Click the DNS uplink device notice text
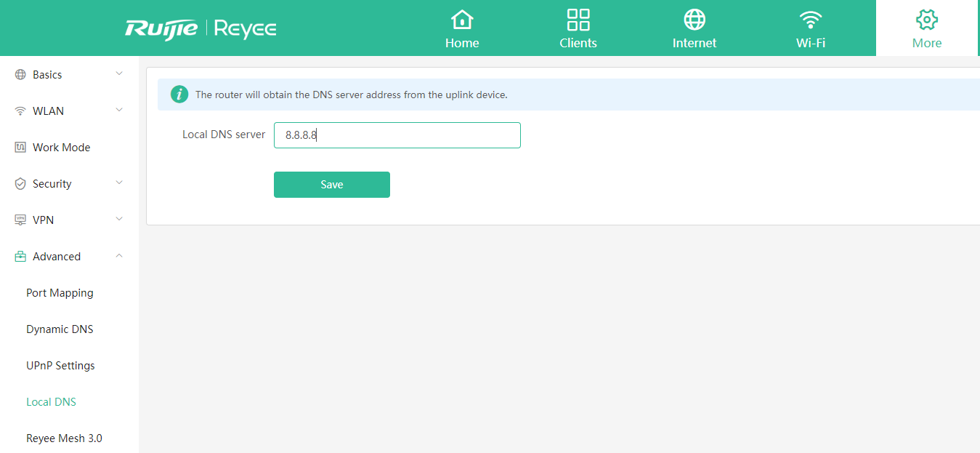The width and height of the screenshot is (980, 453). (x=352, y=95)
